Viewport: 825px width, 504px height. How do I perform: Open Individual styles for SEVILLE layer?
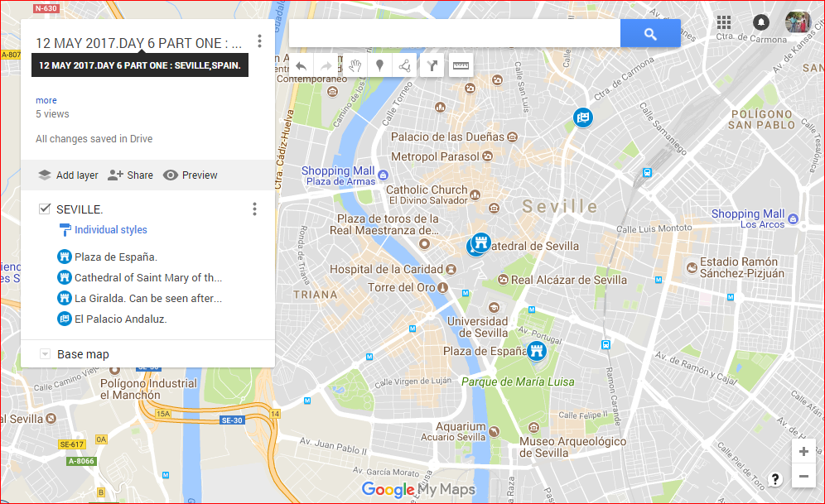[104, 230]
